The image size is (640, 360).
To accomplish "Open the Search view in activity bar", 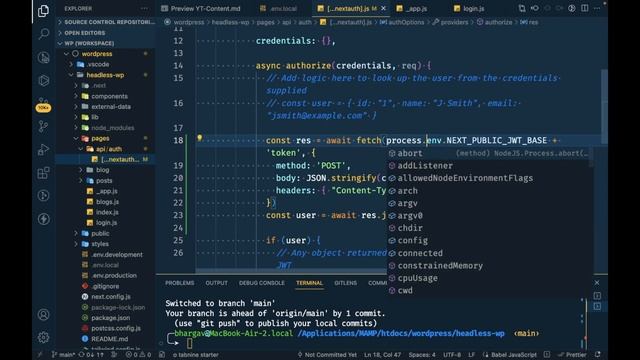I will pos(43,33).
